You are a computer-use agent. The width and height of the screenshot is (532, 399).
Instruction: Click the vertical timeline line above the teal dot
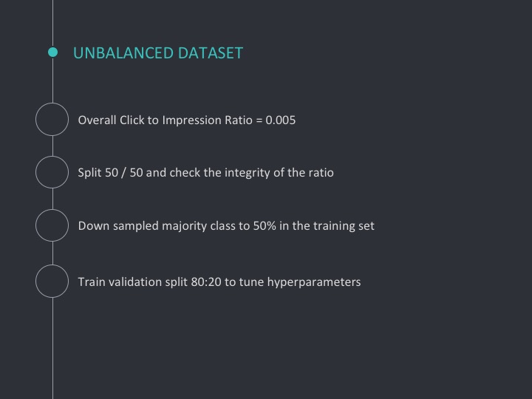tap(52, 24)
